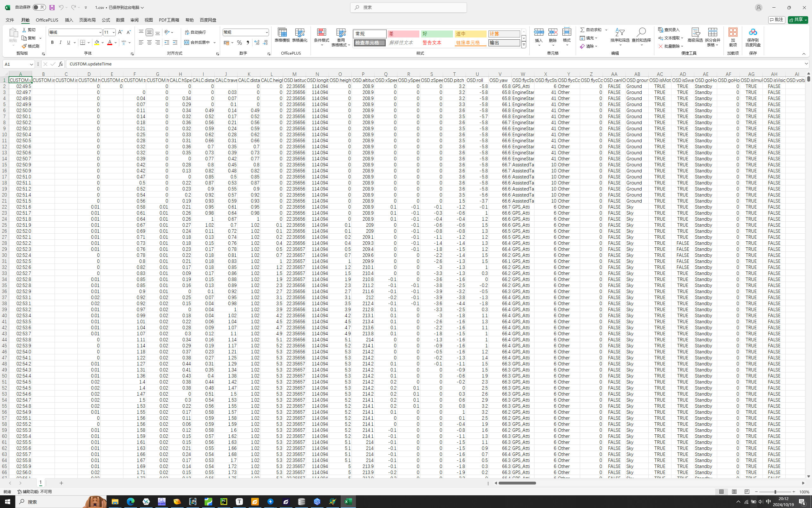Click the horizontal scrollbar thumb
The width and height of the screenshot is (812, 508).
click(x=517, y=483)
